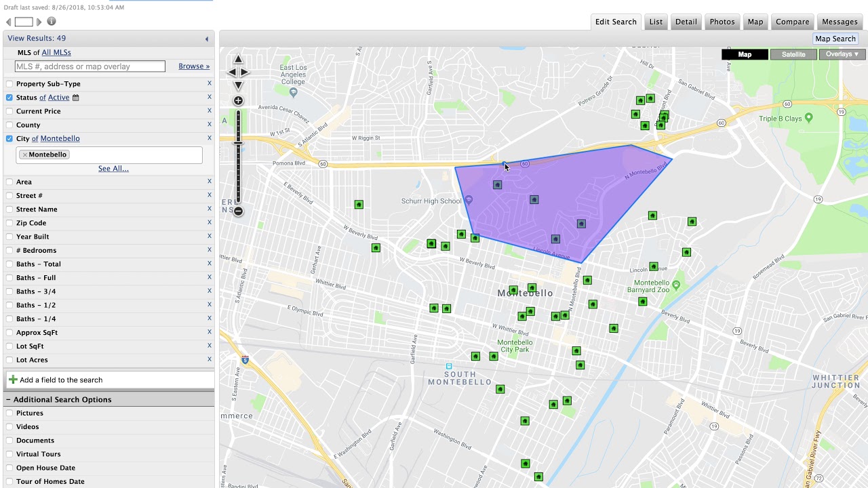The width and height of the screenshot is (868, 488).
Task: Open Overlays dropdown on map
Action: [842, 54]
